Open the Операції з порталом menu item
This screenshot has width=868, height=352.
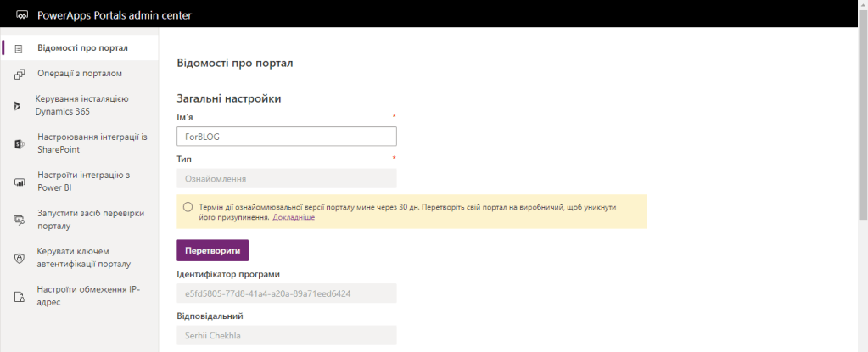click(x=86, y=74)
